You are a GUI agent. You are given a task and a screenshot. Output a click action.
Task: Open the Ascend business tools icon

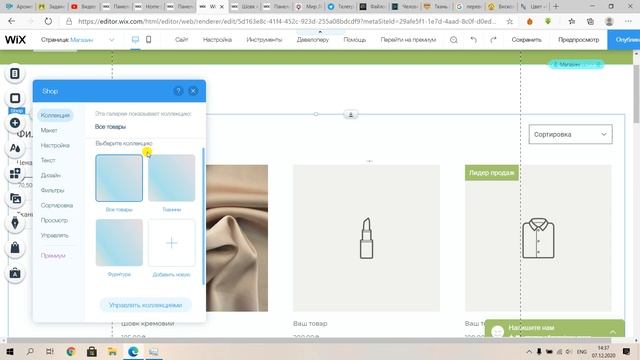tap(15, 273)
